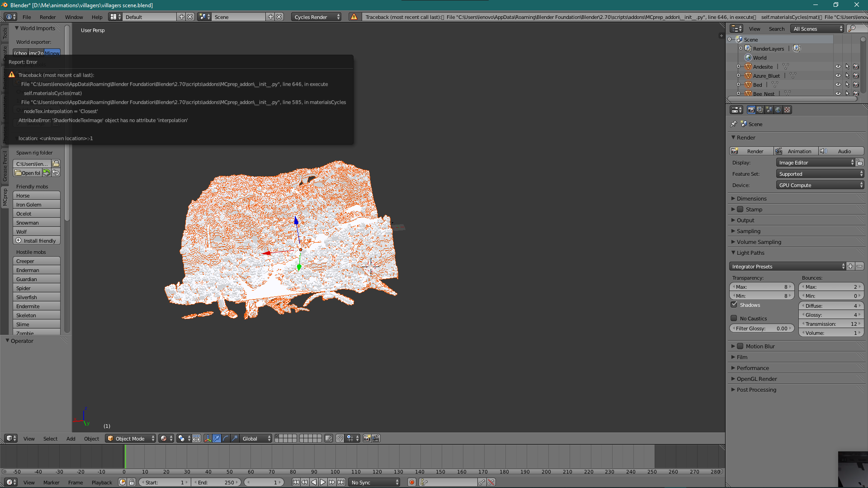Open the Render menu in top bar
The width and height of the screenshot is (868, 488).
(47, 17)
